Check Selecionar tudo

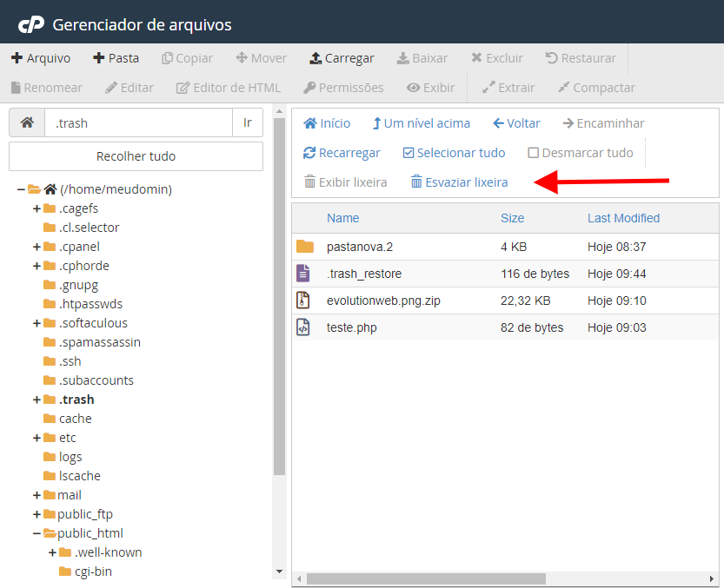pos(454,153)
